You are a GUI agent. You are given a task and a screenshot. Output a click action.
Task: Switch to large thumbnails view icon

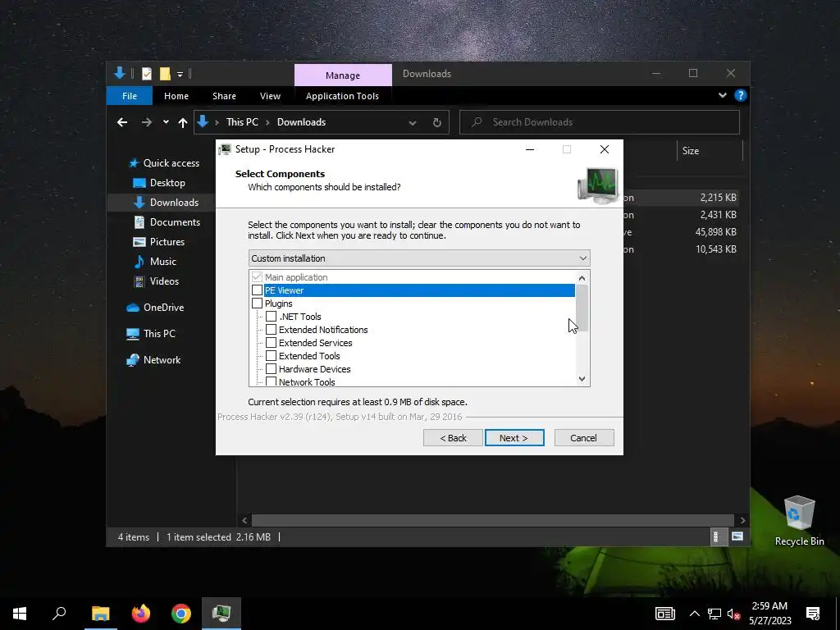coord(737,536)
